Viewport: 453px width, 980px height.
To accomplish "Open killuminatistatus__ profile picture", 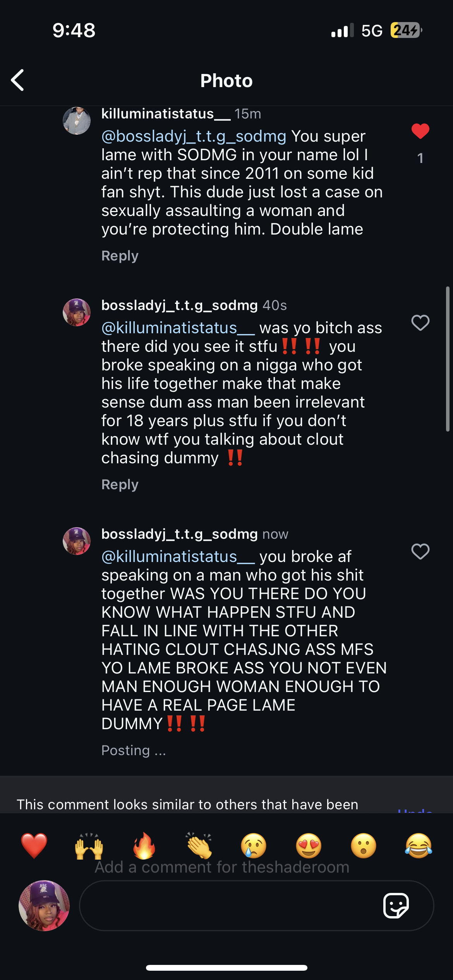I will pyautogui.click(x=77, y=120).
